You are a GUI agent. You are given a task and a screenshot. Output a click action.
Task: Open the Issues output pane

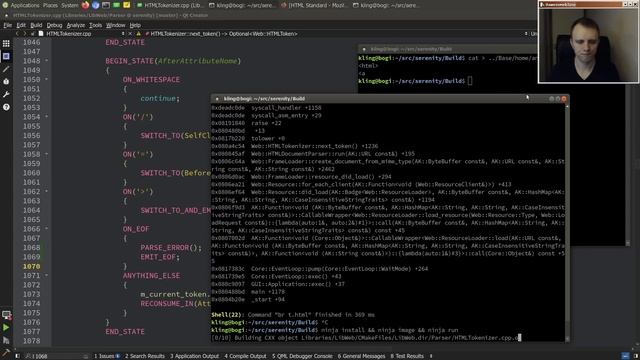coord(107,356)
